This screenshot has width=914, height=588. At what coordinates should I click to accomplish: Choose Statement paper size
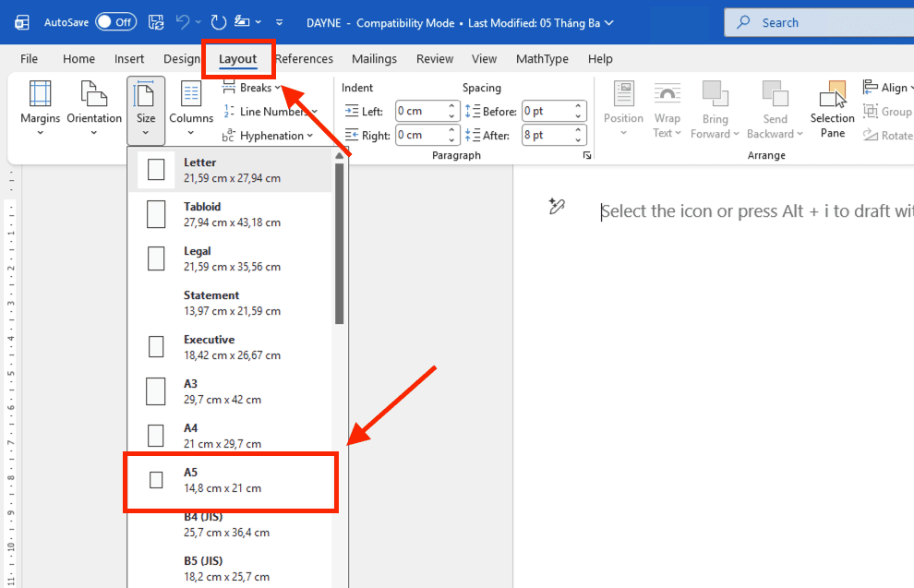(232, 303)
